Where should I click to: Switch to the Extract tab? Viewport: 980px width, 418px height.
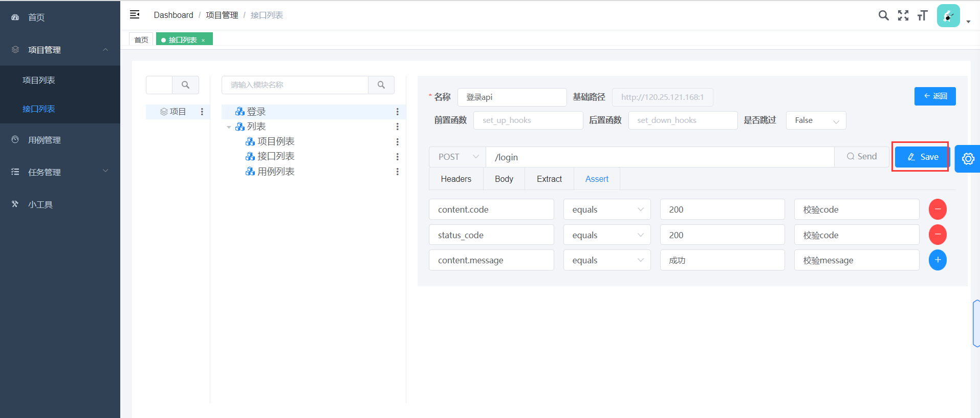(x=549, y=179)
